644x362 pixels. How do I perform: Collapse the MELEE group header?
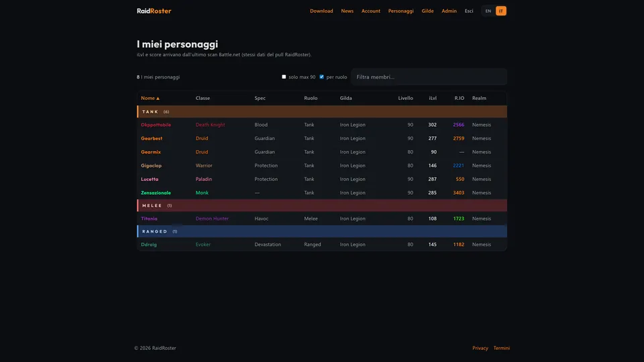point(322,205)
